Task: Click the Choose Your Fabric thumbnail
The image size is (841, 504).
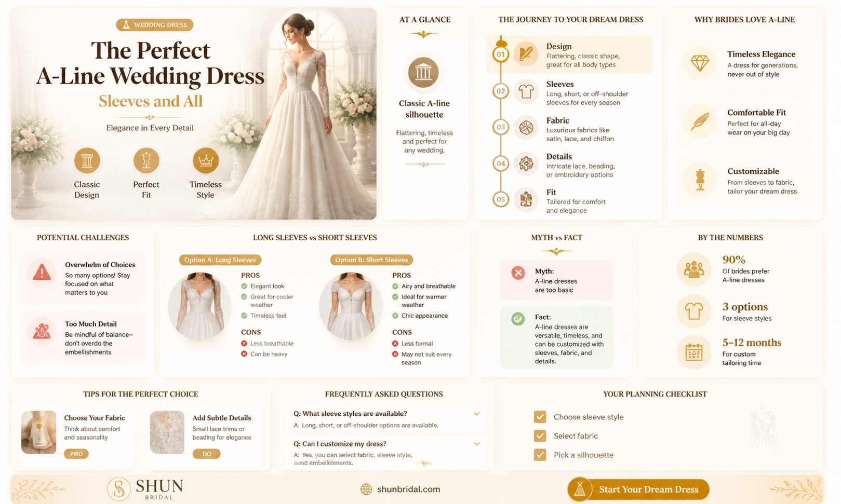Action: coord(38,432)
